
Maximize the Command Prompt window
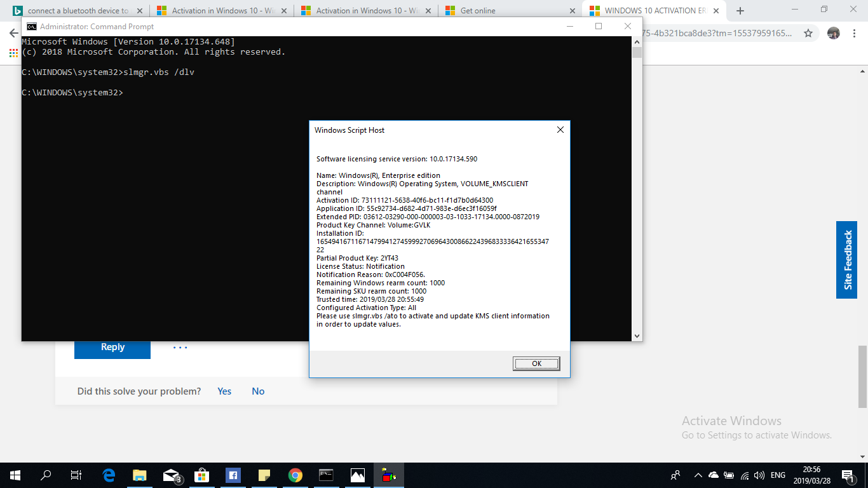point(599,26)
